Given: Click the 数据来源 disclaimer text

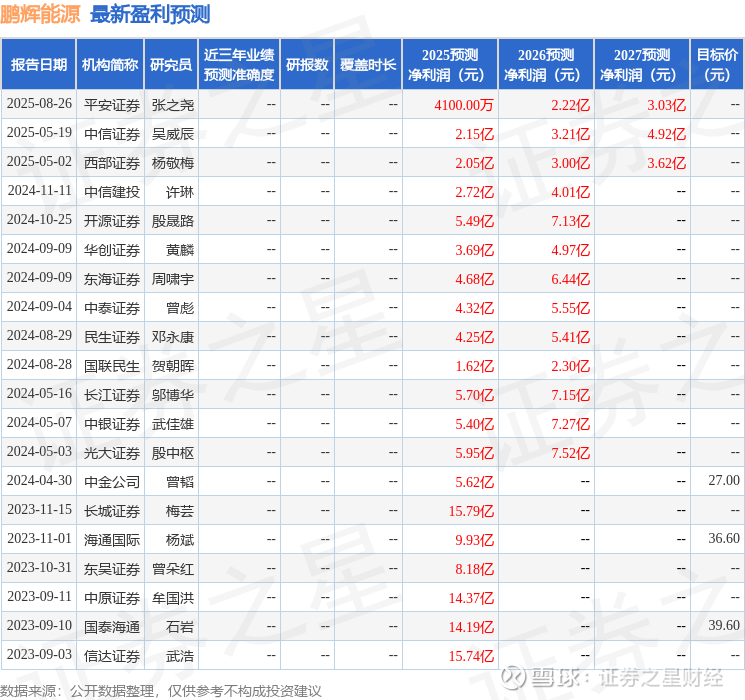Looking at the screenshot, I should [x=161, y=690].
